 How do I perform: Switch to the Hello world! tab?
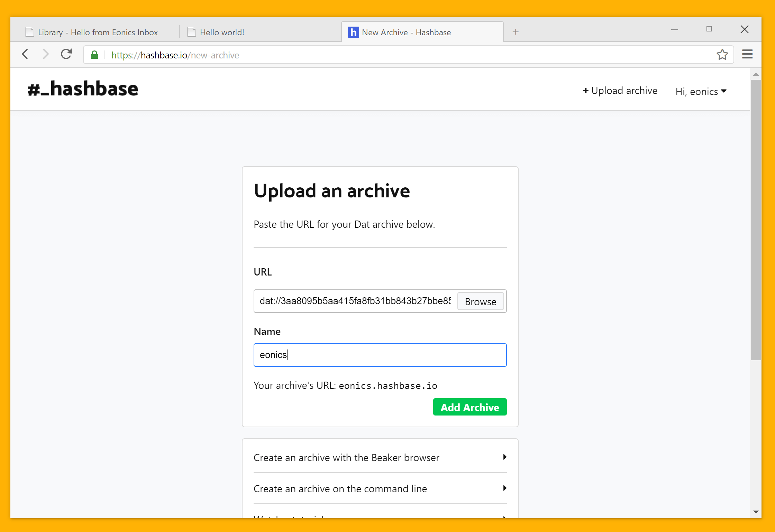click(222, 32)
